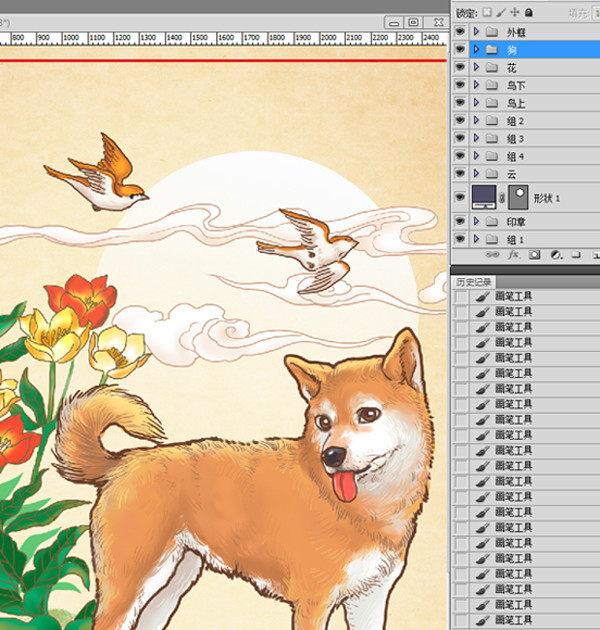Click 形状 1 vector mask thumbnail
The height and width of the screenshot is (630, 600).
pyautogui.click(x=518, y=197)
